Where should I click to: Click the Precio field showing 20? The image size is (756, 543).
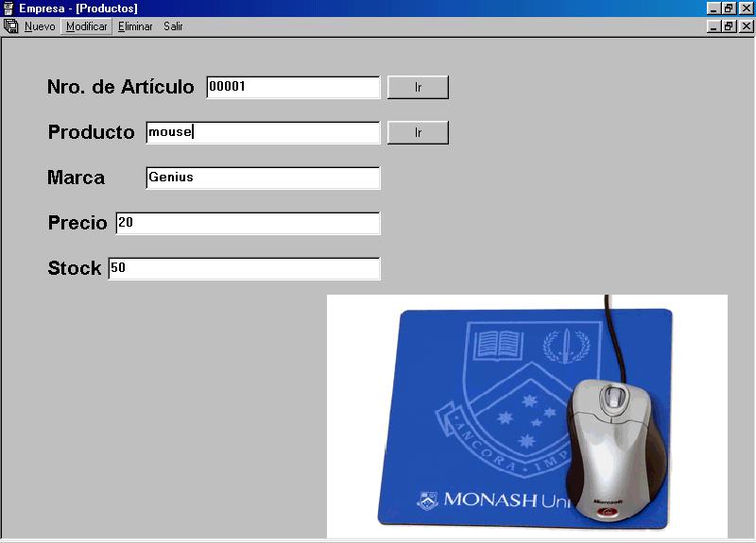248,223
